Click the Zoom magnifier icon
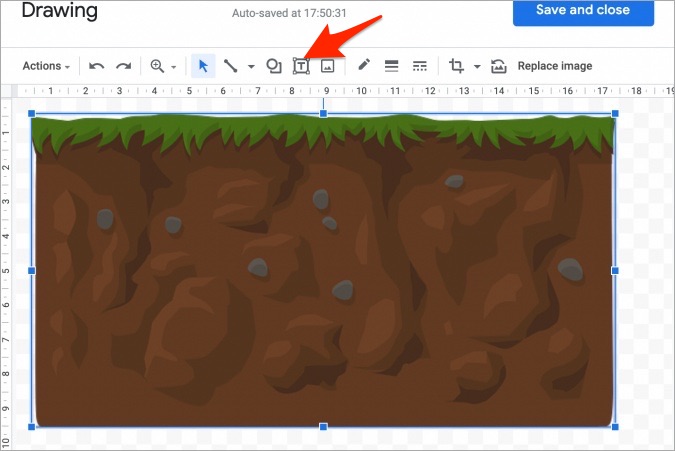This screenshot has height=451, width=675. (157, 66)
